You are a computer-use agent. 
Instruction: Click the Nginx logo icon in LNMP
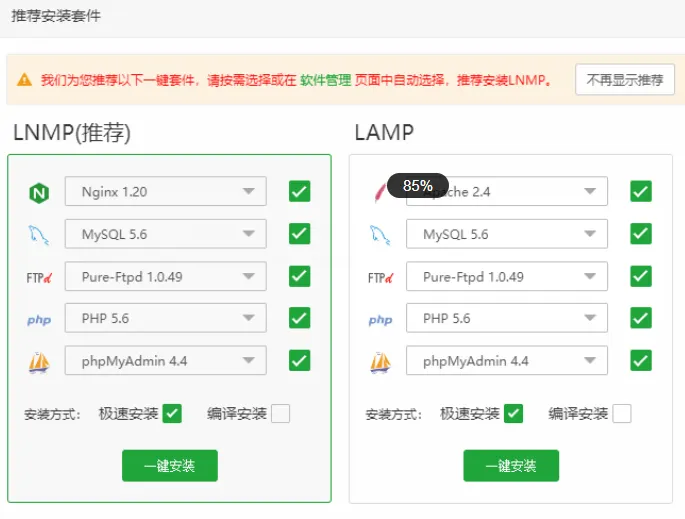pos(39,193)
